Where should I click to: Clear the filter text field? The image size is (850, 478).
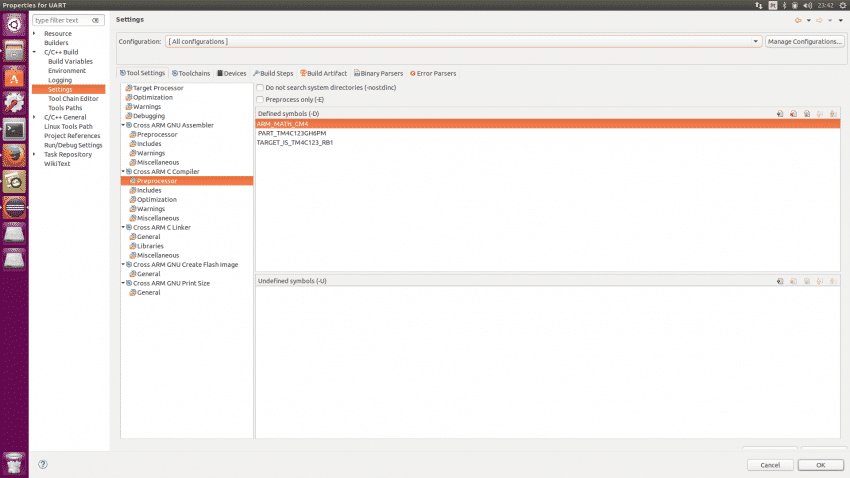coord(95,21)
